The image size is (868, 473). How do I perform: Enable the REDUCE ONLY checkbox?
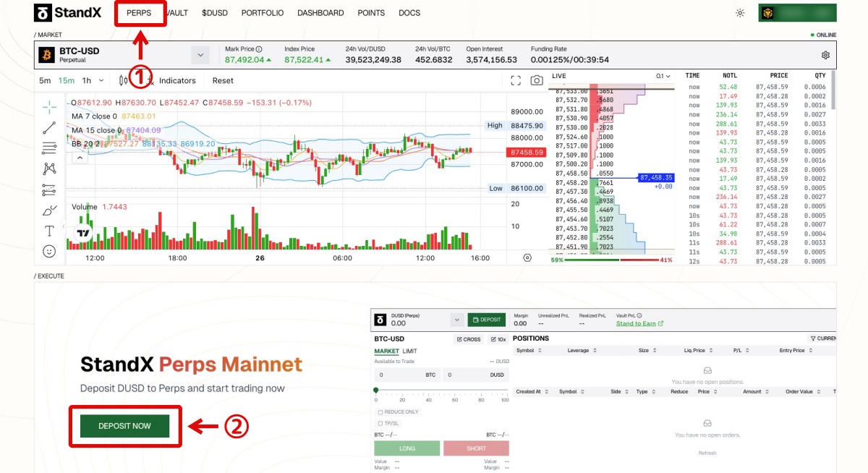pyautogui.click(x=380, y=412)
